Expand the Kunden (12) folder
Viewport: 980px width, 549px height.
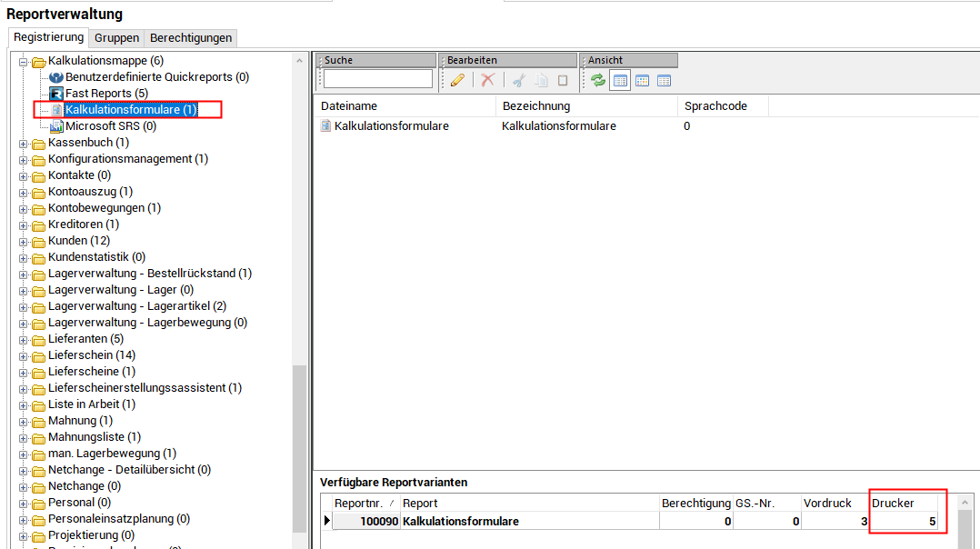24,241
